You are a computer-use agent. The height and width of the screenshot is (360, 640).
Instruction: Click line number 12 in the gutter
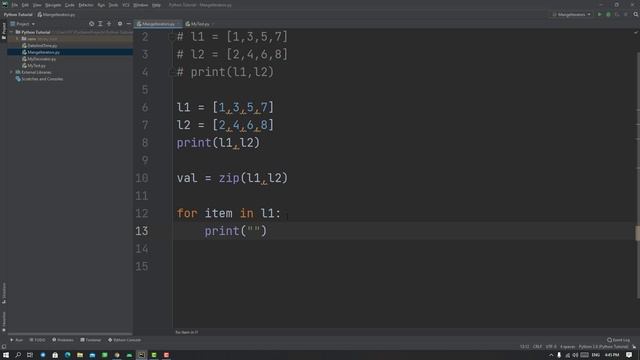142,213
